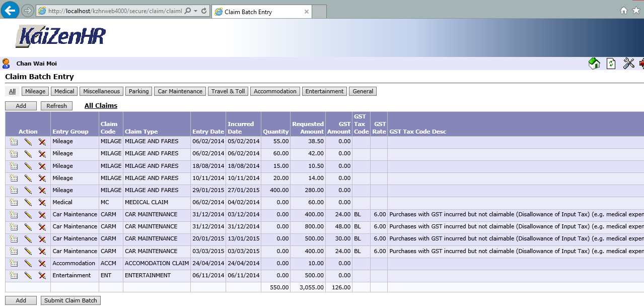Screen dimensions: 644x306
Task: Select the green home icon on the toolbar
Action: click(594, 63)
